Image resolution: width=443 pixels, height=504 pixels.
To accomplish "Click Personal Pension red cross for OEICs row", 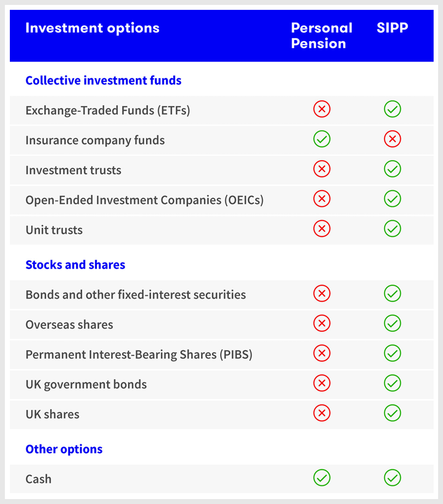I will tap(321, 199).
